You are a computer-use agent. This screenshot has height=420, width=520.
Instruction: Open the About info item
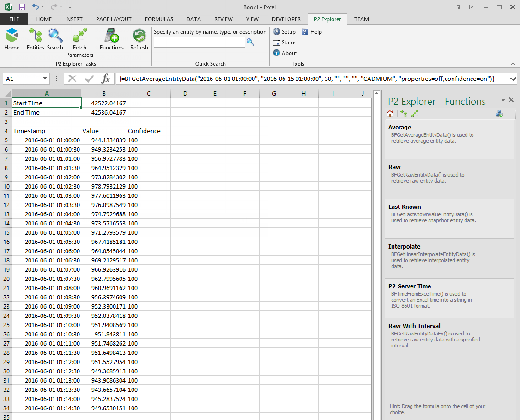coord(284,53)
